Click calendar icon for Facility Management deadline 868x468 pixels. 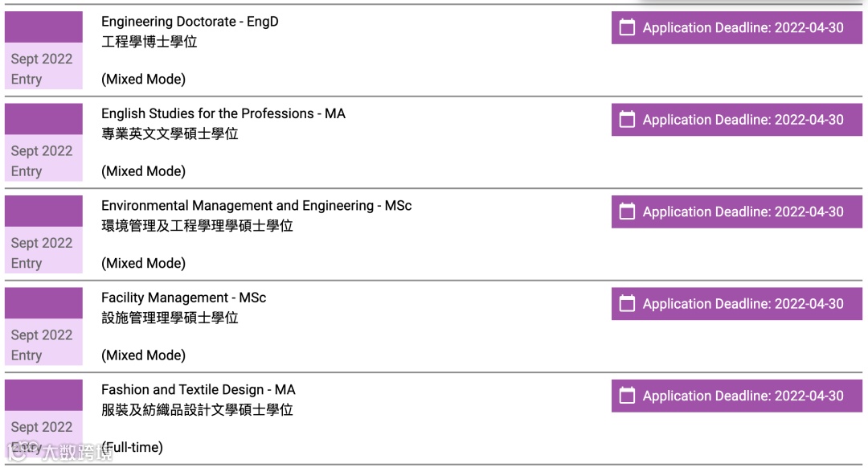tap(628, 304)
